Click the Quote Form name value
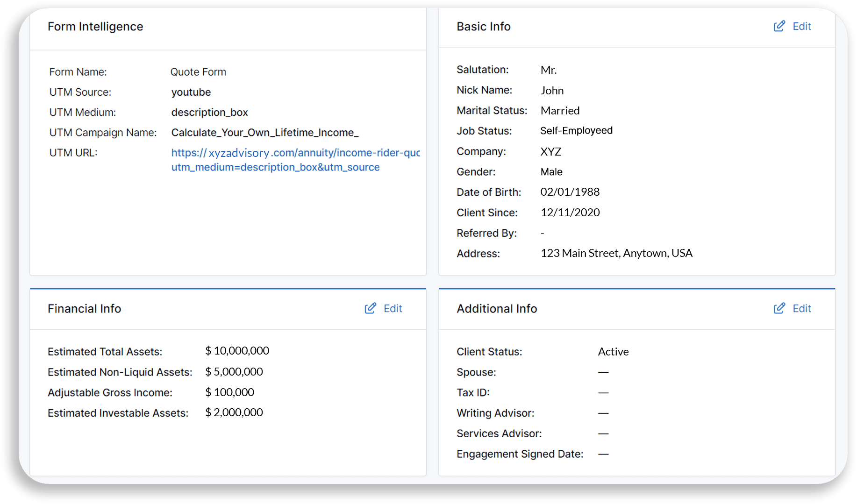The image size is (857, 504). pyautogui.click(x=198, y=72)
